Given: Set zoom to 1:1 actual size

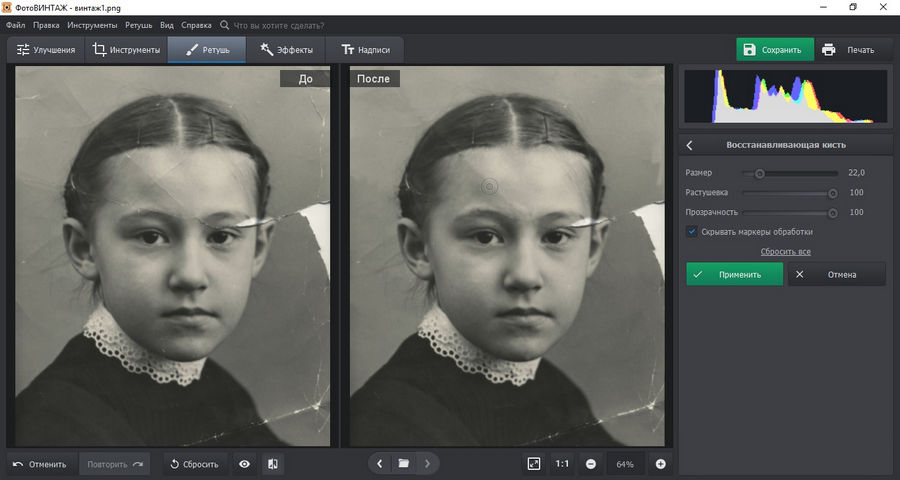Looking at the screenshot, I should (x=562, y=464).
